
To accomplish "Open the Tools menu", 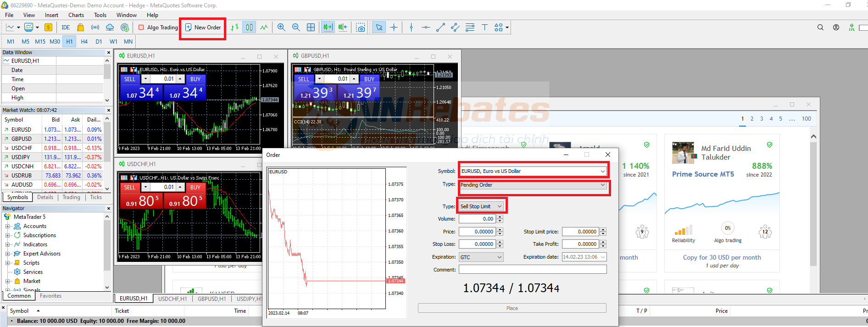I will tap(100, 15).
